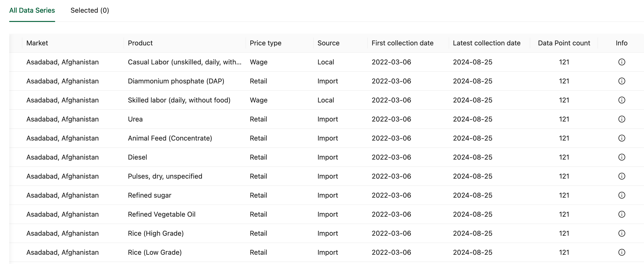Click the Product column header

(140, 43)
